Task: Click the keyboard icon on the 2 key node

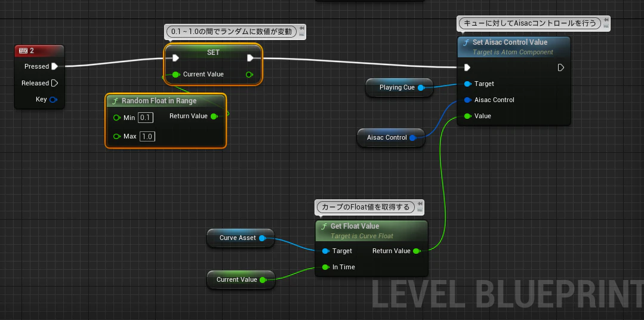Action: [x=23, y=51]
